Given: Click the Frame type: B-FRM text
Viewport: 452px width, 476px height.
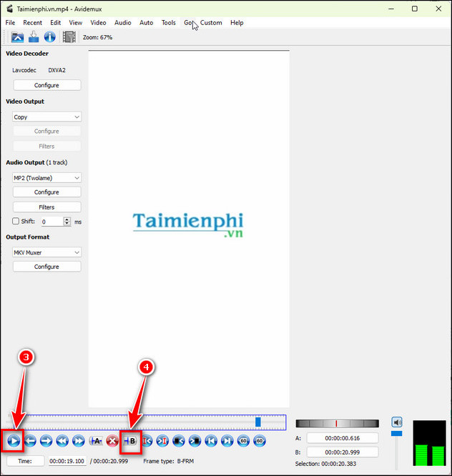Looking at the screenshot, I should click(169, 461).
